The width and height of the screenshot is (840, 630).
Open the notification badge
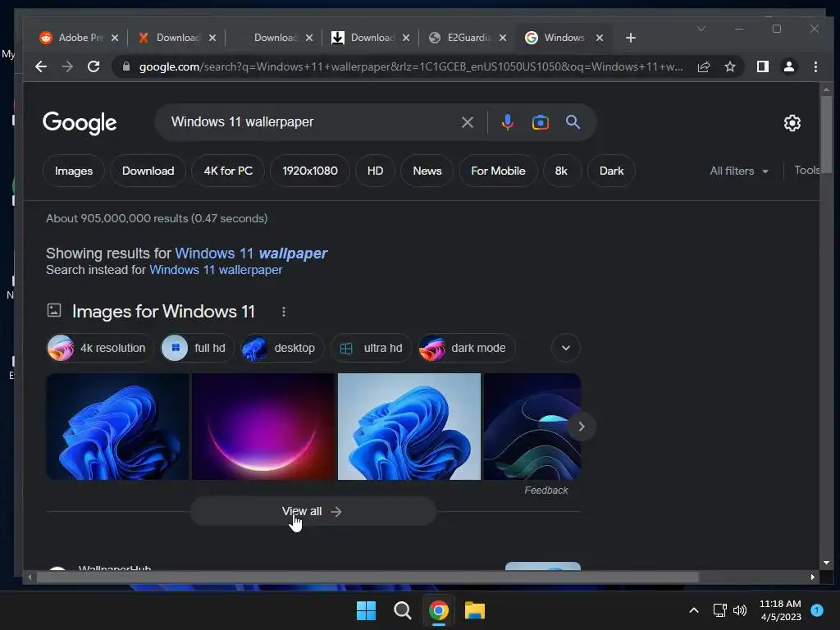(x=817, y=610)
